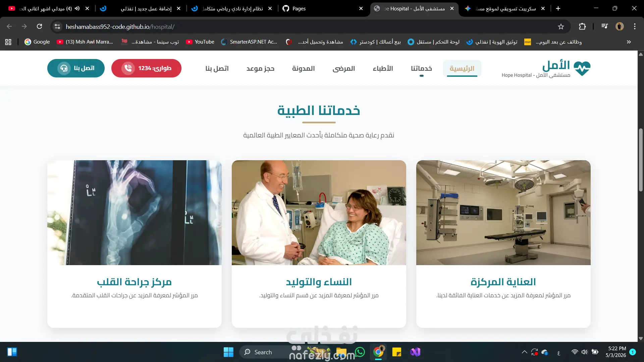Open the clock and date panel
Screen dimensions: 644x362
click(616, 352)
